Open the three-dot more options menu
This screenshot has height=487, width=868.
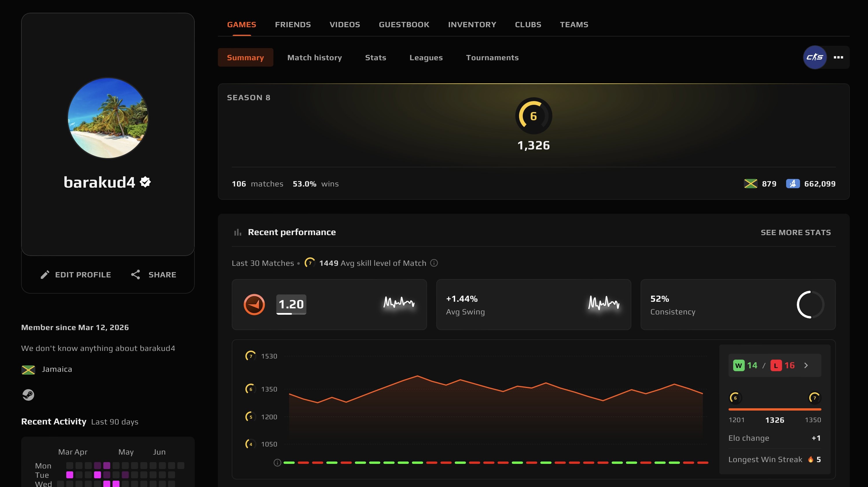[838, 57]
